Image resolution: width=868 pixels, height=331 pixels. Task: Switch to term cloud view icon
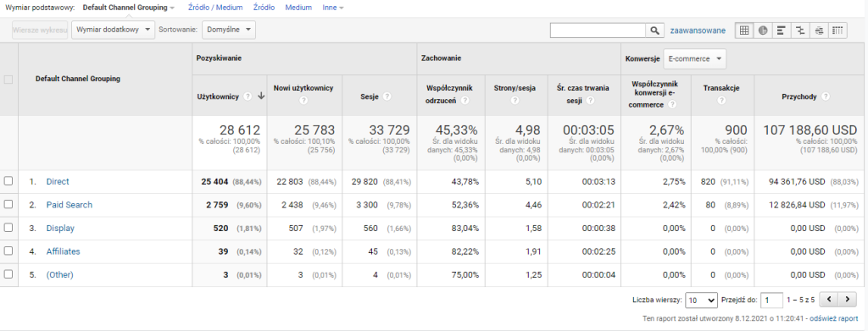(x=820, y=30)
